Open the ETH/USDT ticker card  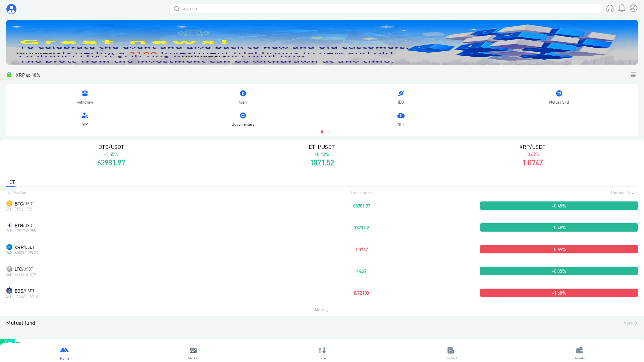322,156
